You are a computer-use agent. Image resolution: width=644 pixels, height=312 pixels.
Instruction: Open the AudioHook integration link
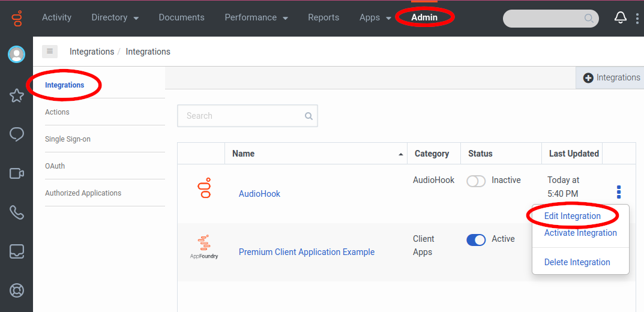[259, 194]
